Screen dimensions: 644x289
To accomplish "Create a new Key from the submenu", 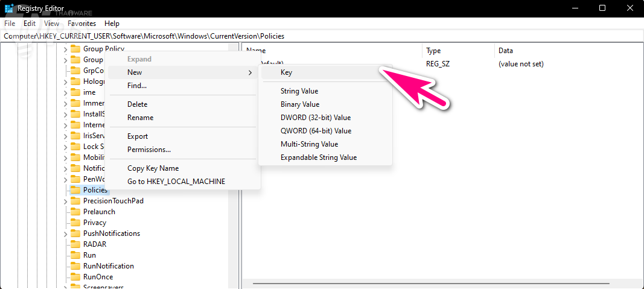I will pyautogui.click(x=325, y=72).
